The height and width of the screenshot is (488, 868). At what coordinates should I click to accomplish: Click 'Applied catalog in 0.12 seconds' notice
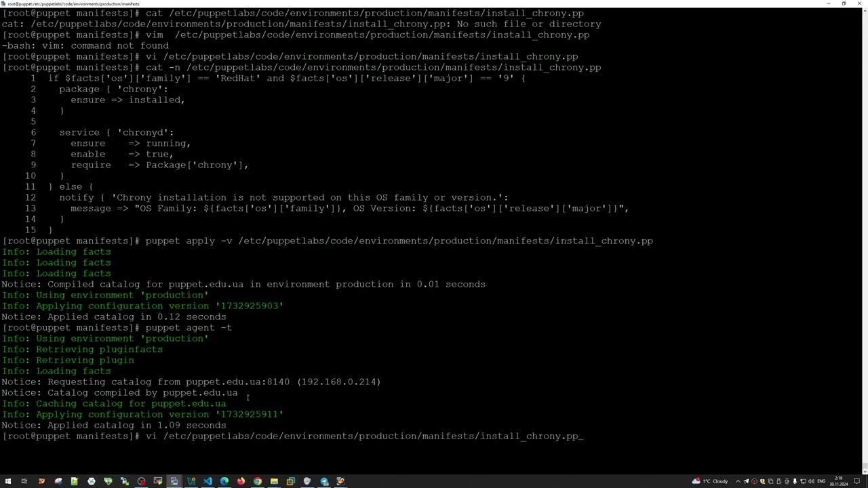[x=114, y=317]
